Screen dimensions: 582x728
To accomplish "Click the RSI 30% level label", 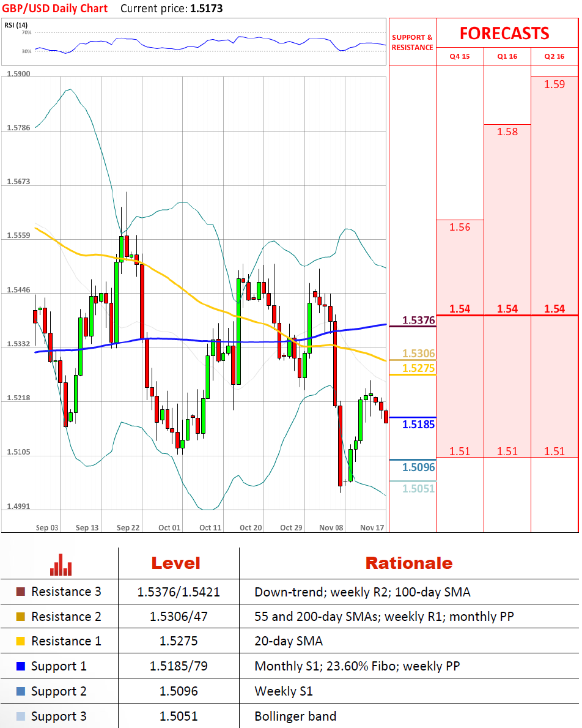I will (x=26, y=51).
